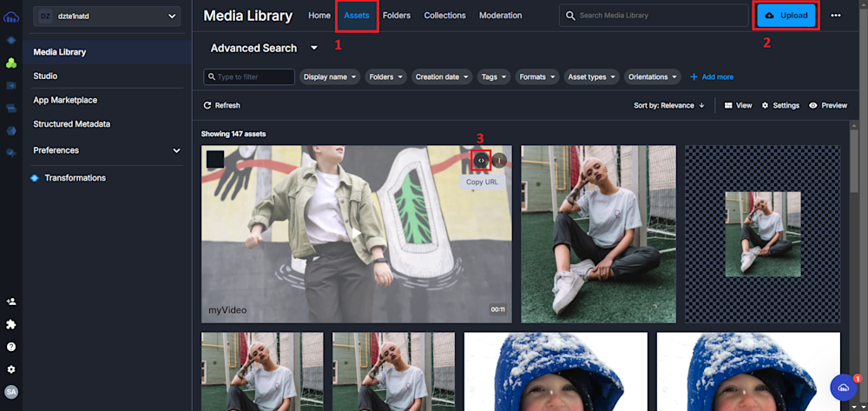Image resolution: width=868 pixels, height=411 pixels.
Task: Select Media Library in the sidebar
Action: [x=107, y=52]
